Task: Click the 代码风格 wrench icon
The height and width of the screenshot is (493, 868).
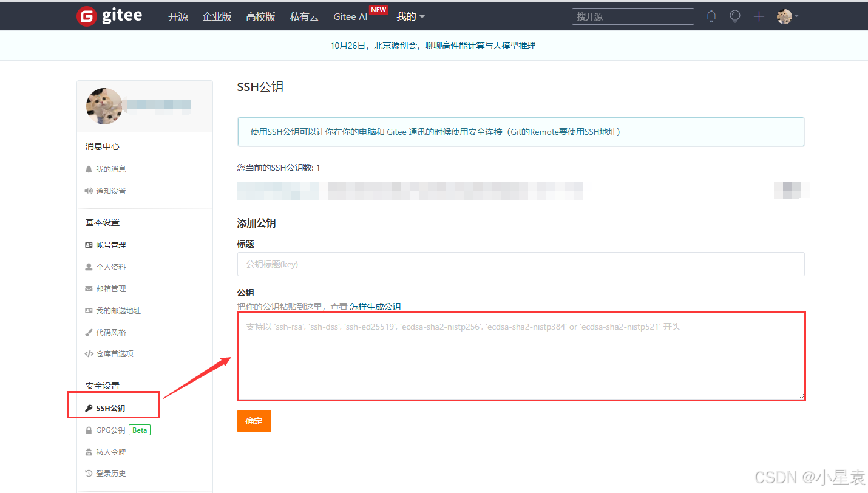Action: 89,332
